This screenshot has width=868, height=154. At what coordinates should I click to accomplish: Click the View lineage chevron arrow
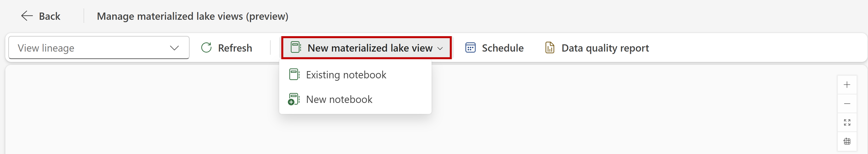(x=174, y=48)
